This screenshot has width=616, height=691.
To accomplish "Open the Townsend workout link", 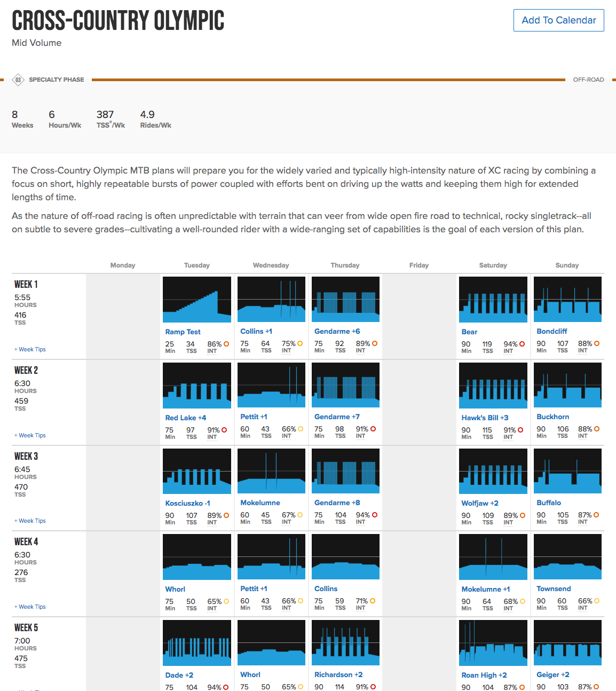I will click(x=554, y=588).
